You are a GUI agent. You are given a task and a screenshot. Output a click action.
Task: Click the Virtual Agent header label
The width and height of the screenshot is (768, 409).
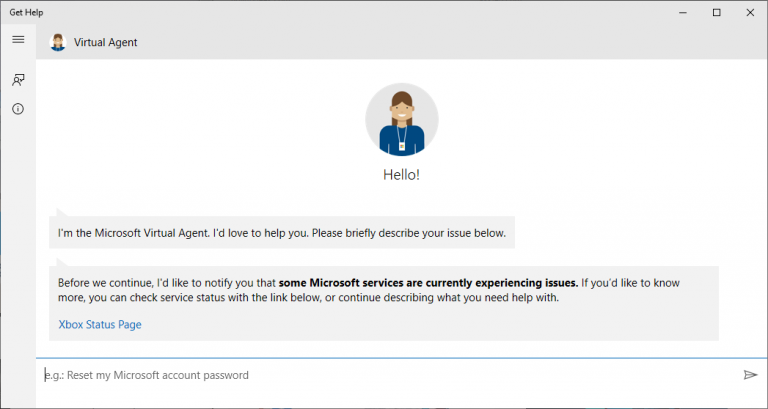point(106,42)
